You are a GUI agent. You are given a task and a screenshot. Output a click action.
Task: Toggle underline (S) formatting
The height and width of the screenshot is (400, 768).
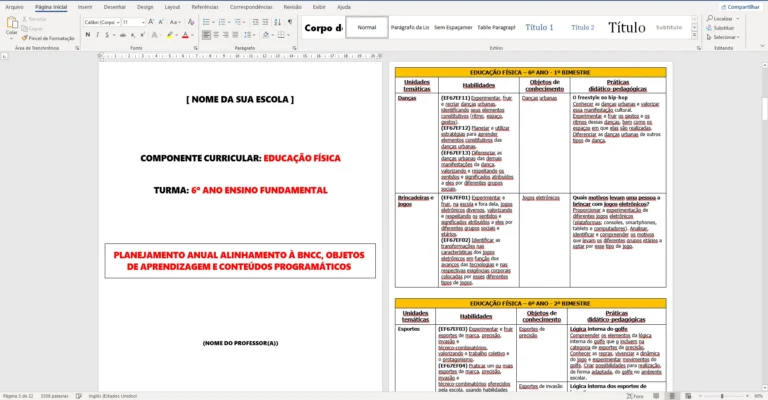click(x=107, y=35)
